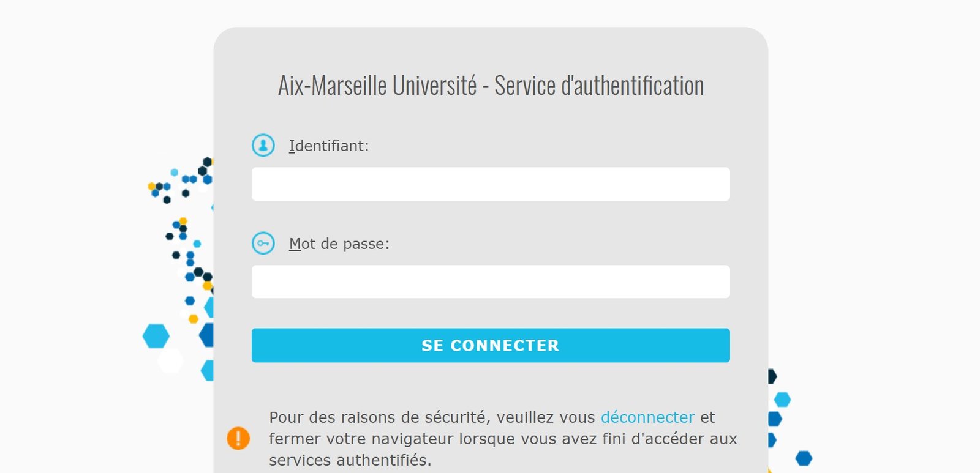Screen dimensions: 980x473
Task: Click the Aix-Marseille Université authentication heading
Action: (x=491, y=86)
